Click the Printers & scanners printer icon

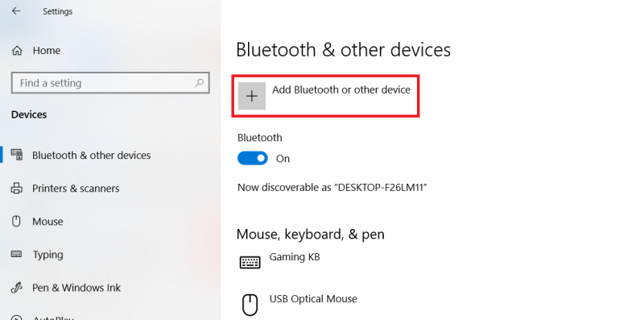click(x=16, y=189)
